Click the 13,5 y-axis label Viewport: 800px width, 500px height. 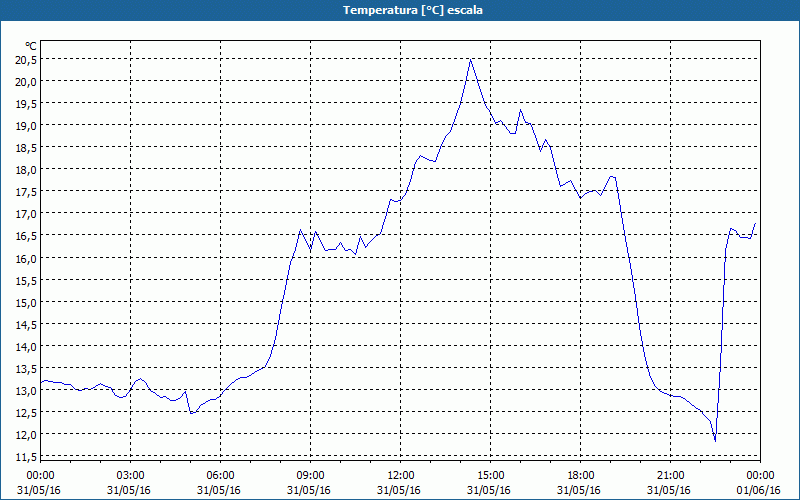coord(27,368)
